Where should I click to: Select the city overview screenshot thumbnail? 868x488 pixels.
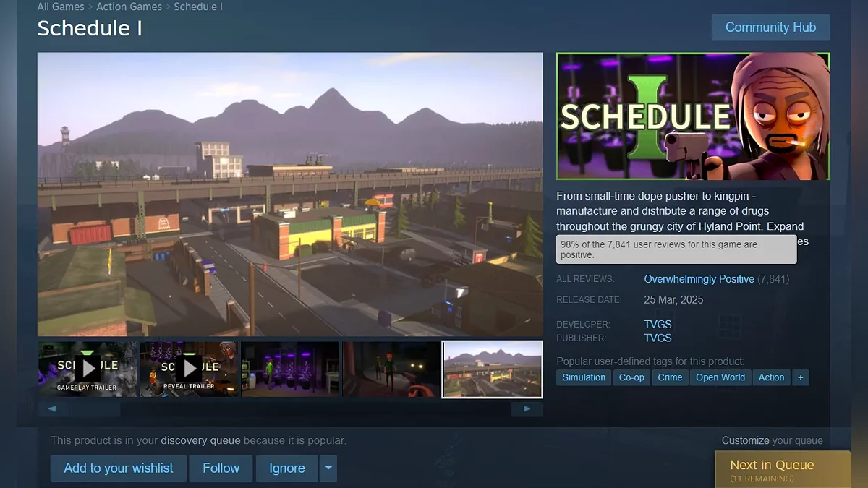492,369
